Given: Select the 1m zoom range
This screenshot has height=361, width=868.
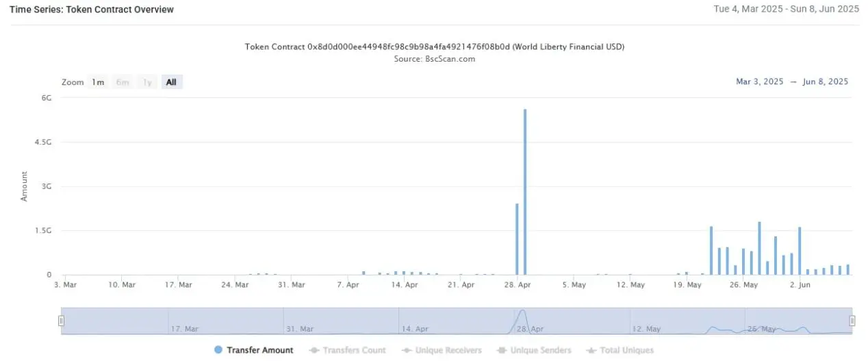Looking at the screenshot, I should [x=98, y=82].
